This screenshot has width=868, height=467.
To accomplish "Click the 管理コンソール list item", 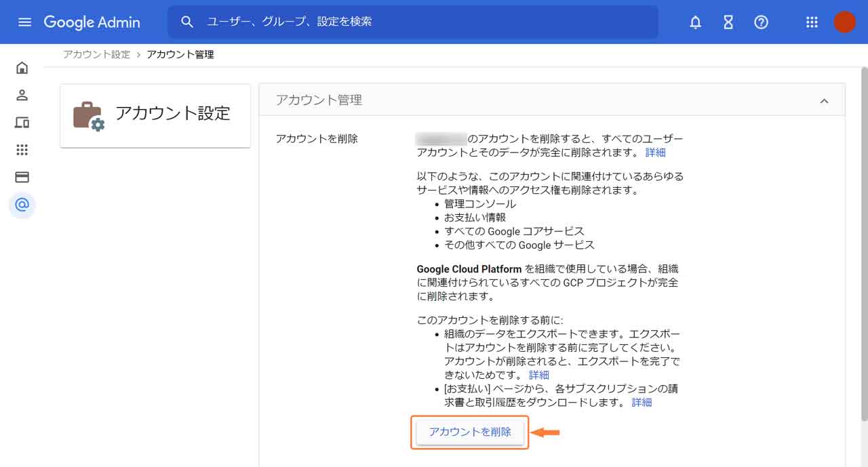I will (x=480, y=204).
